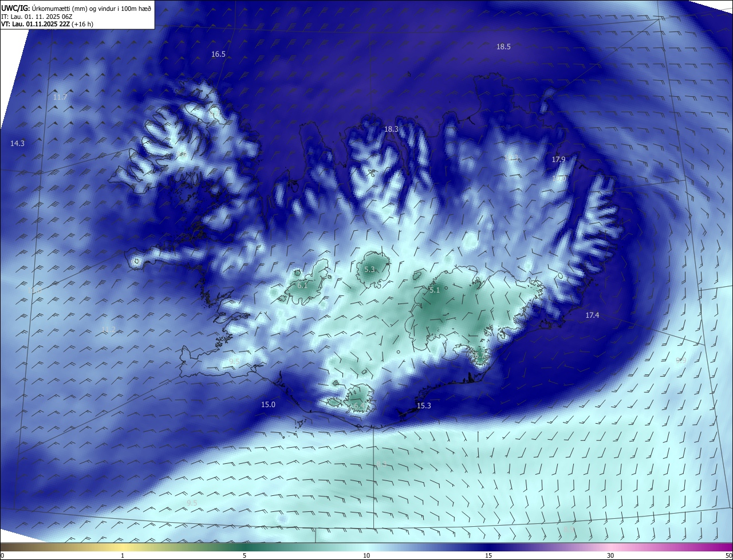Click the colorbar tick label 50

(x=728, y=555)
